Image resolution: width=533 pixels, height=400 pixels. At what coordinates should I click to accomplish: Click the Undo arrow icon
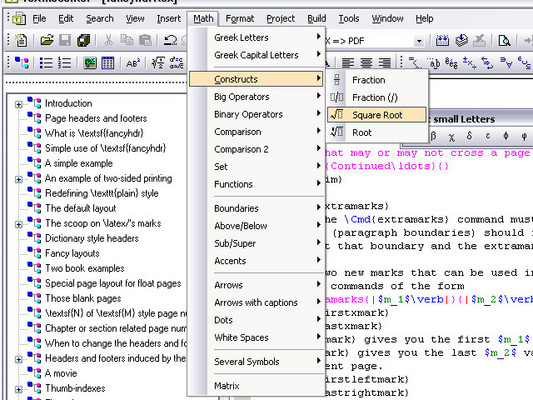170,40
